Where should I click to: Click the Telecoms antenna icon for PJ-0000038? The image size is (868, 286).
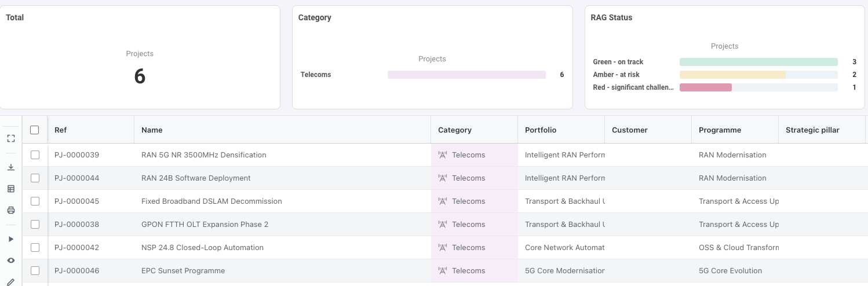click(443, 225)
